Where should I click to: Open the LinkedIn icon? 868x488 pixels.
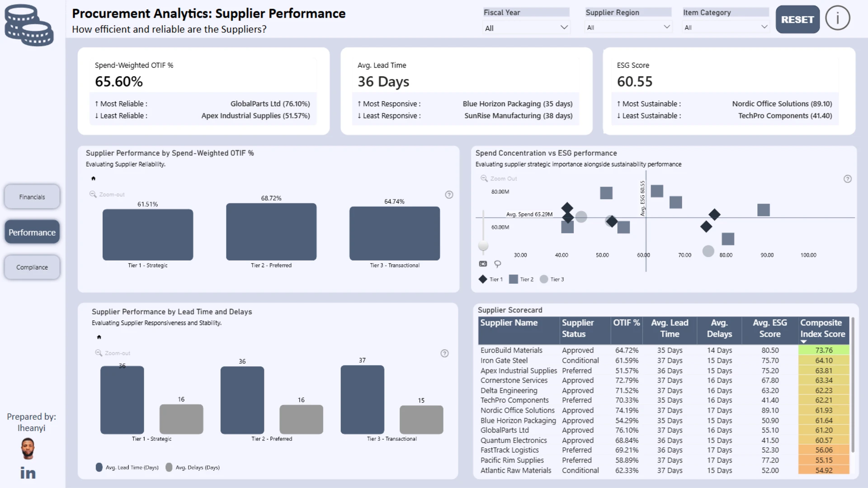pos(28,473)
